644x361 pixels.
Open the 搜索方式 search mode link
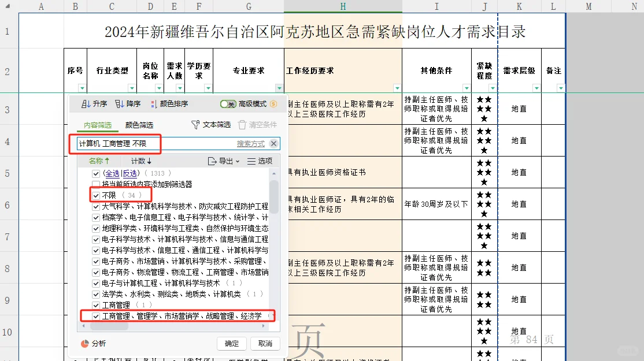click(x=250, y=144)
